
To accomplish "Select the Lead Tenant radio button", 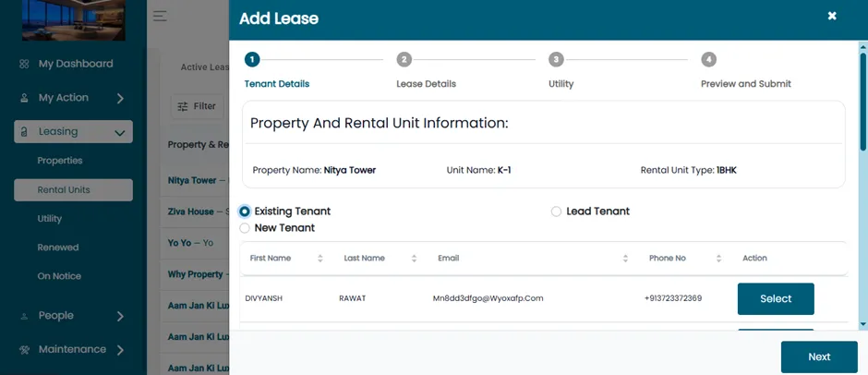I will tap(556, 211).
